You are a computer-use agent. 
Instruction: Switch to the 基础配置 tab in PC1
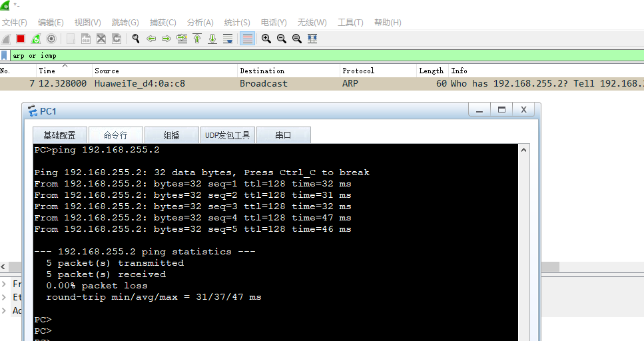[x=59, y=135]
